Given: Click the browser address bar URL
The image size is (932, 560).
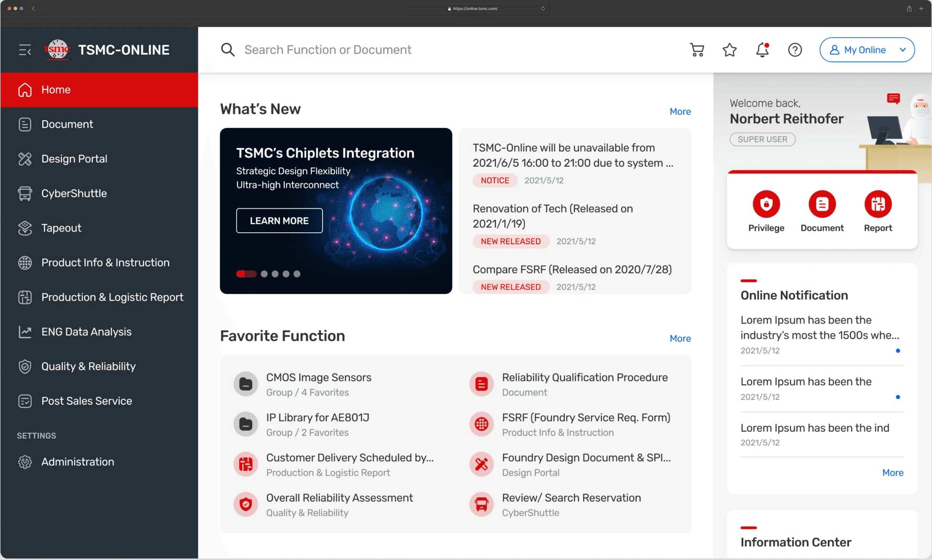Looking at the screenshot, I should 475,9.
